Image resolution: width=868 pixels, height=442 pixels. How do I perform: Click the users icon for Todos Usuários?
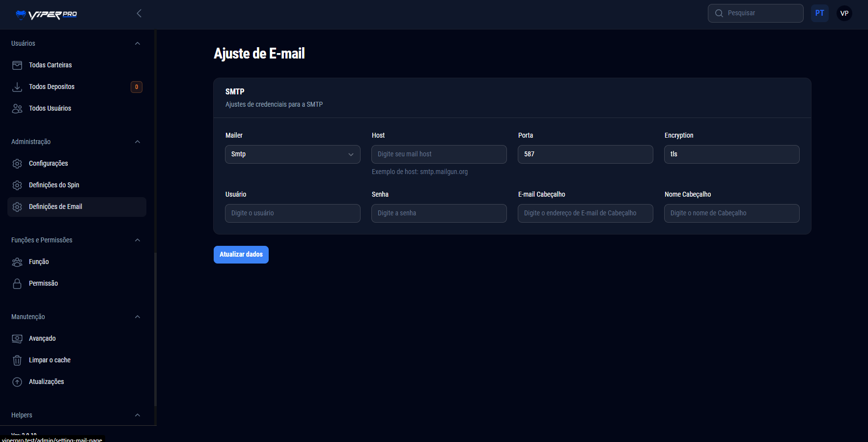pos(17,109)
